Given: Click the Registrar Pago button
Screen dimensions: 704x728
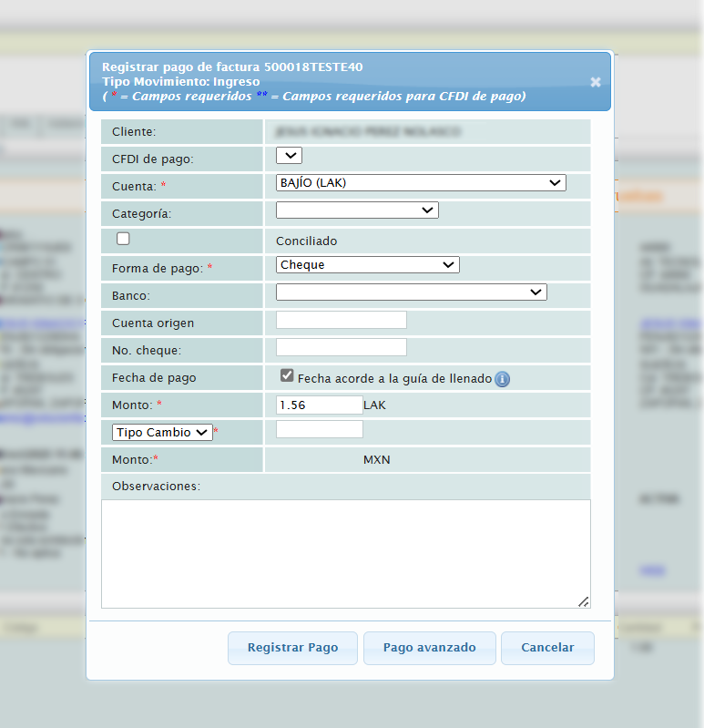Looking at the screenshot, I should (x=292, y=648).
